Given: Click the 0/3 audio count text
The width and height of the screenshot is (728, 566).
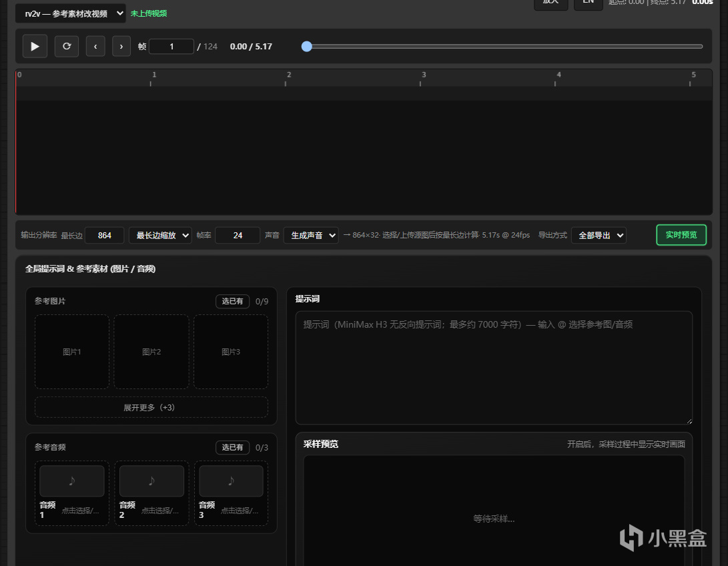Looking at the screenshot, I should point(262,448).
